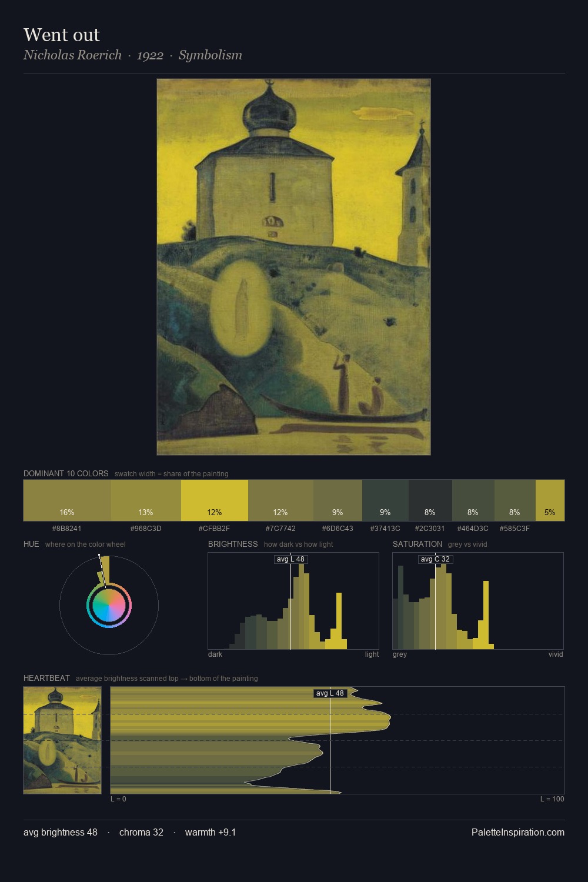The height and width of the screenshot is (882, 588).
Task: Click the brightness histogram chart
Action: [293, 601]
